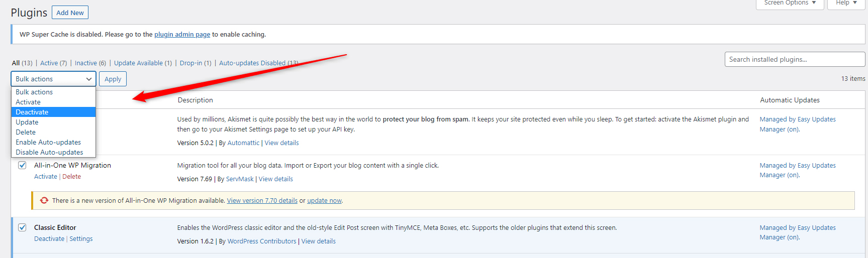868x258 pixels.
Task: Choose Enable Auto-updates from the list
Action: tap(53, 142)
